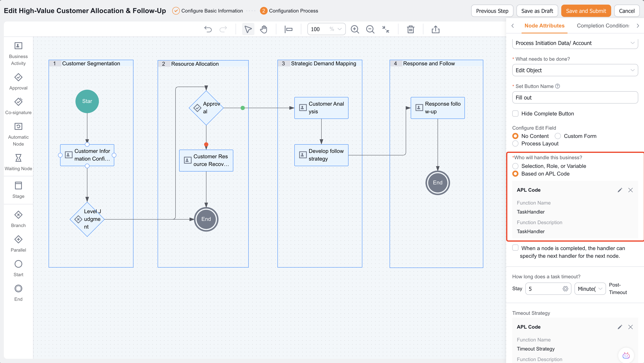Click the Previous Step button
This screenshot has height=363, width=644.
coord(492,11)
